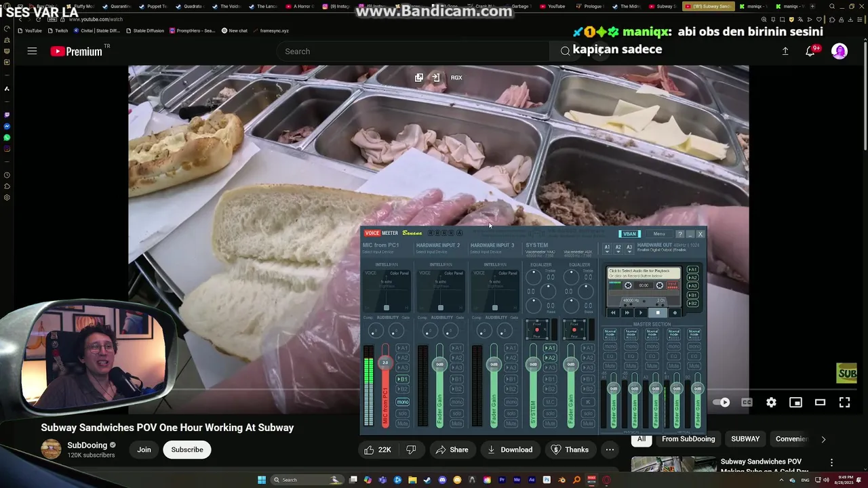This screenshot has height=488, width=868.
Task: Click Voicemeeter cassette rewind button
Action: (614, 312)
